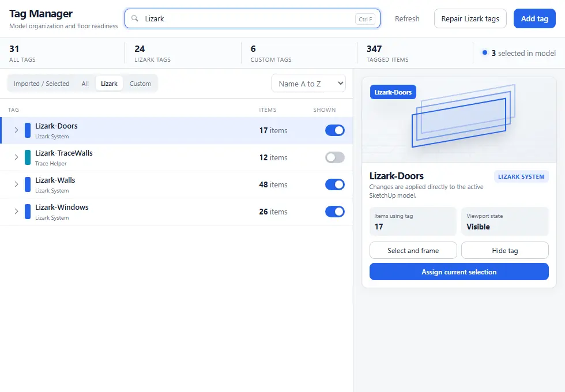This screenshot has height=392, width=565.
Task: Expand the Lizark-TraceWalls row chevron
Action: pyautogui.click(x=16, y=157)
